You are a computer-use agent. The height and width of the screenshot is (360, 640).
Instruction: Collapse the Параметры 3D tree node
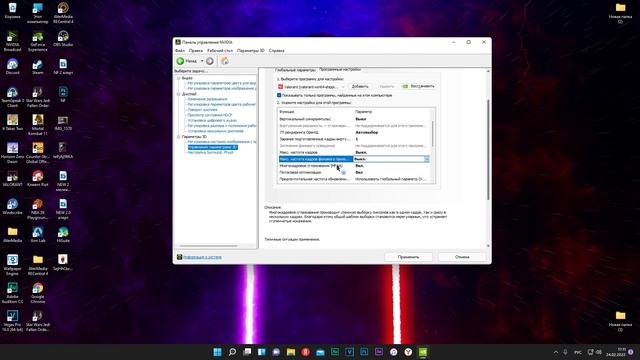pyautogui.click(x=178, y=137)
